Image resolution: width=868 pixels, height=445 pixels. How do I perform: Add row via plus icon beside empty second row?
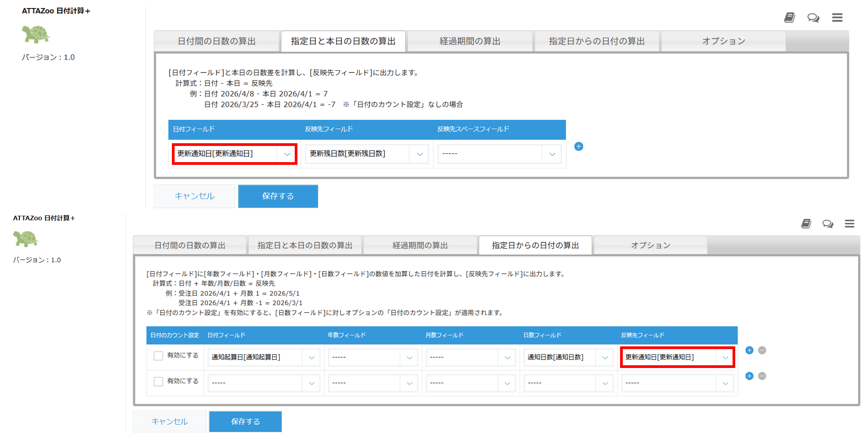(x=749, y=376)
